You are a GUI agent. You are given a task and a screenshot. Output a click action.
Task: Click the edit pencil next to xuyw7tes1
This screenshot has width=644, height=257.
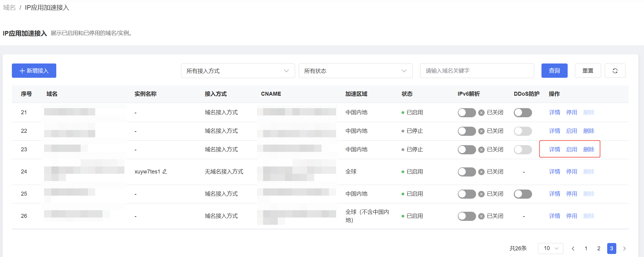165,172
